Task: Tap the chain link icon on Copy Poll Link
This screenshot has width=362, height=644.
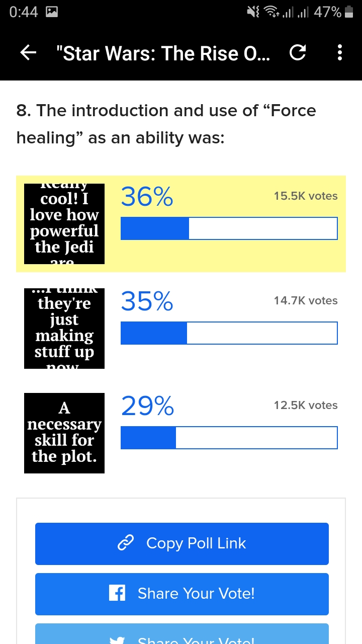Action: click(125, 543)
